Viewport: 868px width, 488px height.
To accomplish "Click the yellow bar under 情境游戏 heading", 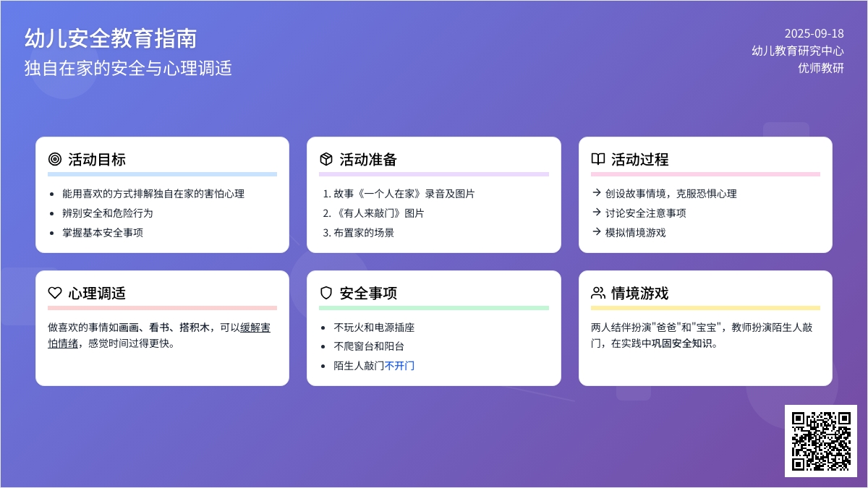I will click(705, 308).
